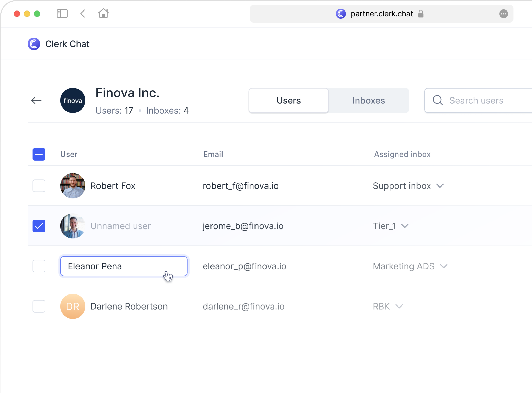Toggle the indeterminate header checkbox
532x393 pixels.
pyautogui.click(x=39, y=154)
